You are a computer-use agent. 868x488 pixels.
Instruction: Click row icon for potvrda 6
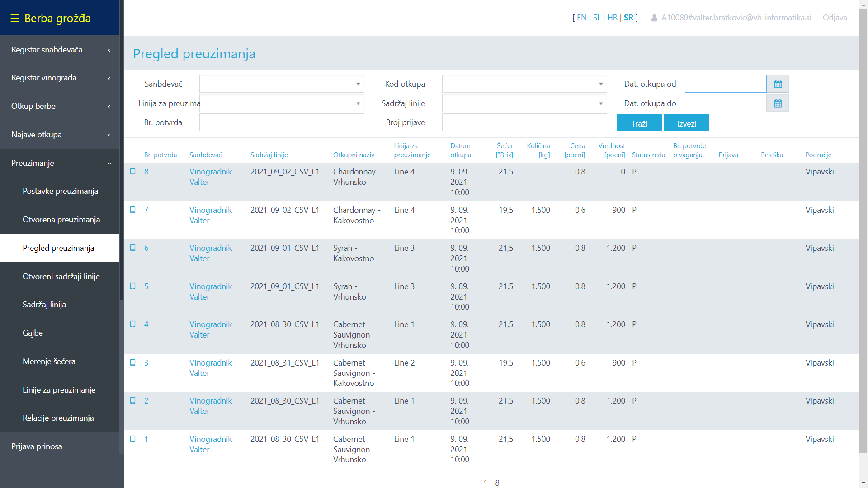click(x=133, y=248)
